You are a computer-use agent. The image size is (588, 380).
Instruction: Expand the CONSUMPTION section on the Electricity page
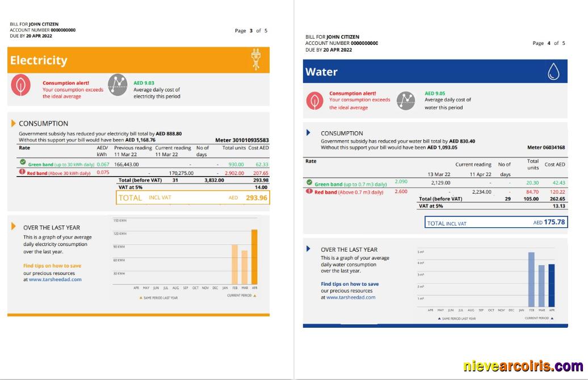point(13,124)
